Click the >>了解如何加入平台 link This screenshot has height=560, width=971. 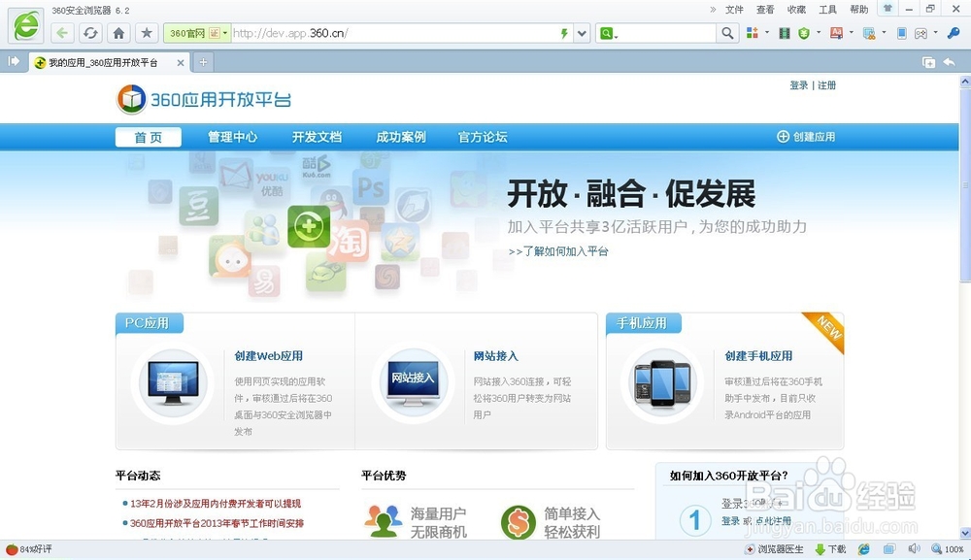558,251
